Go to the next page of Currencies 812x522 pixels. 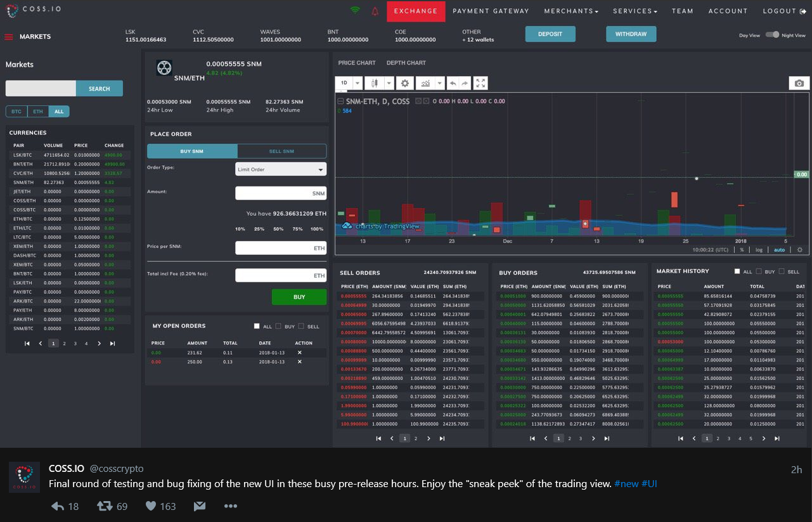(x=99, y=343)
